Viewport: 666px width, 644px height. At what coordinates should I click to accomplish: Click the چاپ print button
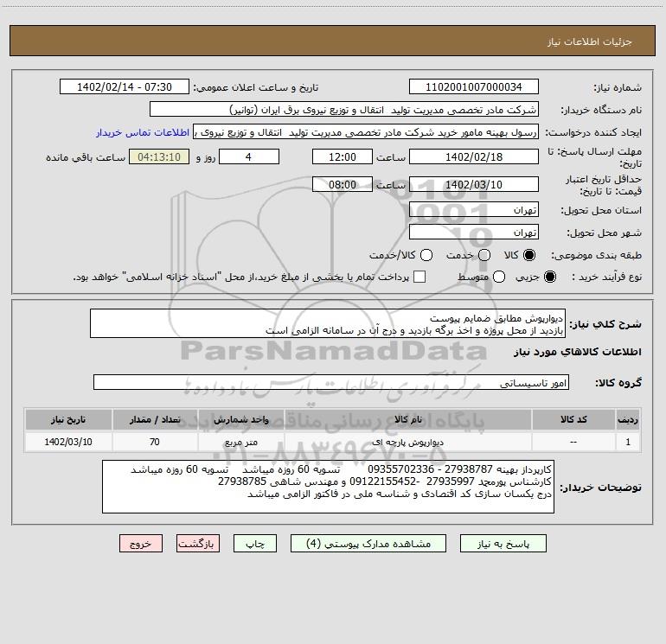[x=255, y=544]
